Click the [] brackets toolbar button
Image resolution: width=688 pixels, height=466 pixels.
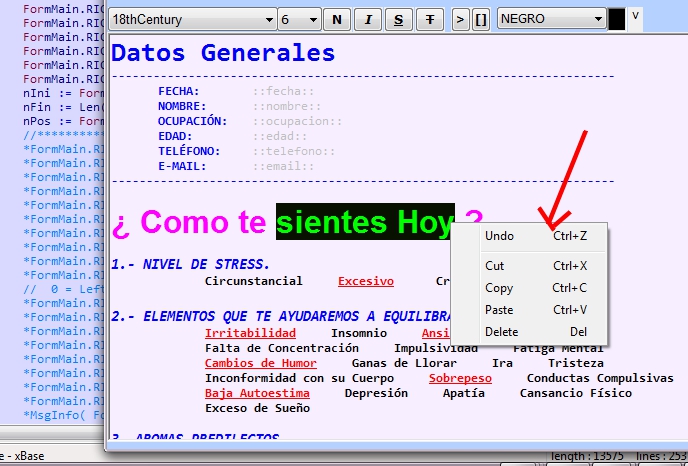coord(481,20)
